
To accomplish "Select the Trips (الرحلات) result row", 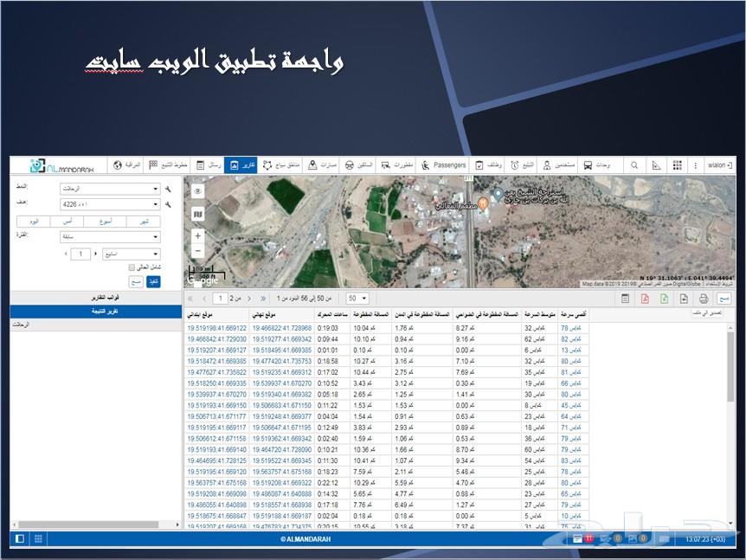I will (x=95, y=325).
